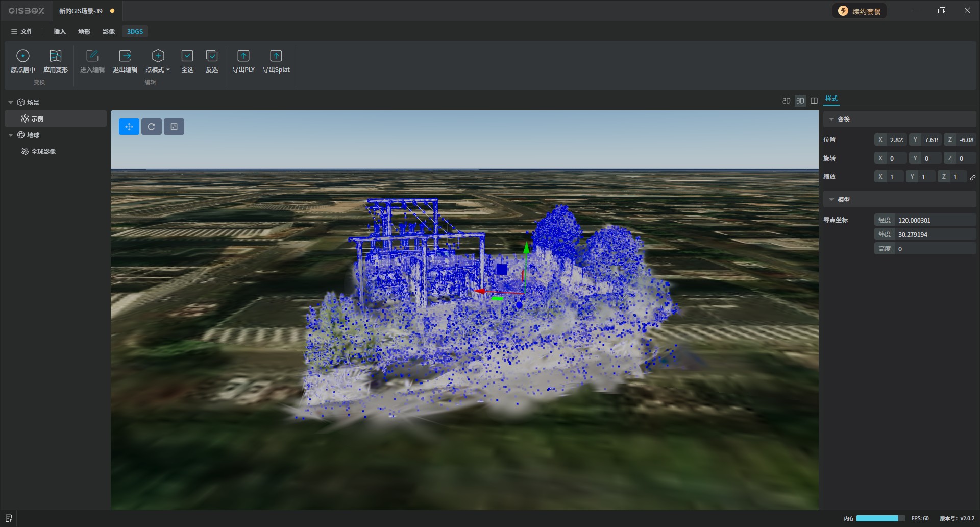980x527 pixels.
Task: Toggle the uniform scale lock link
Action: point(973,177)
